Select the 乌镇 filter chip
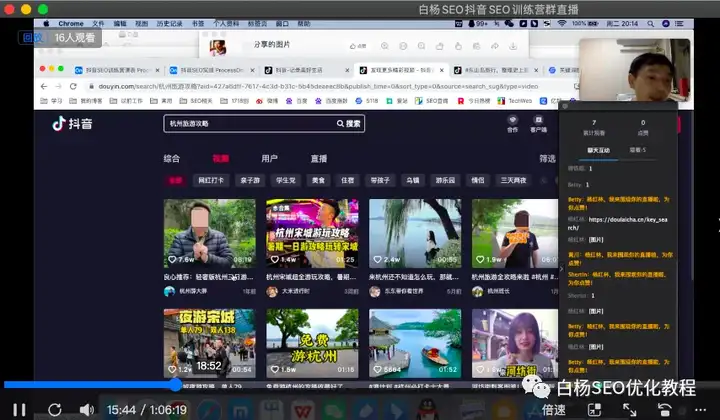This screenshot has height=420, width=720. pyautogui.click(x=413, y=180)
